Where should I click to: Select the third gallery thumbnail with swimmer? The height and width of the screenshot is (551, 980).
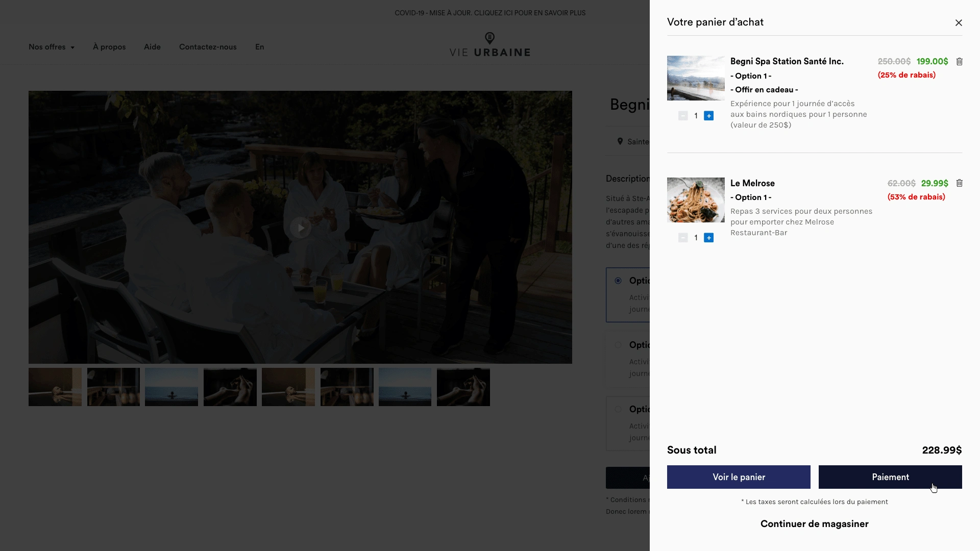pos(171,387)
